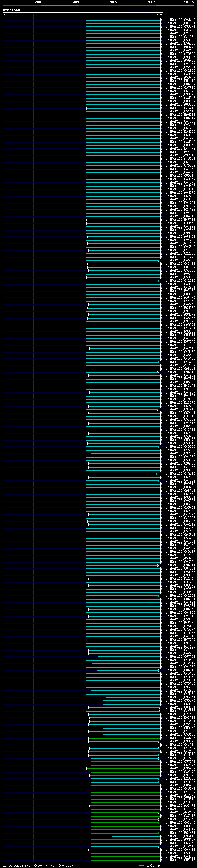
Task: Open hit UniRef100_Q56WN1
Action: (180, 26)
